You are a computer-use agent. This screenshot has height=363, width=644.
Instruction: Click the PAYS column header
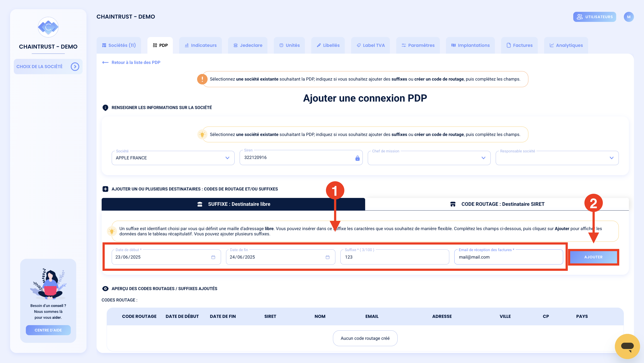point(582,317)
